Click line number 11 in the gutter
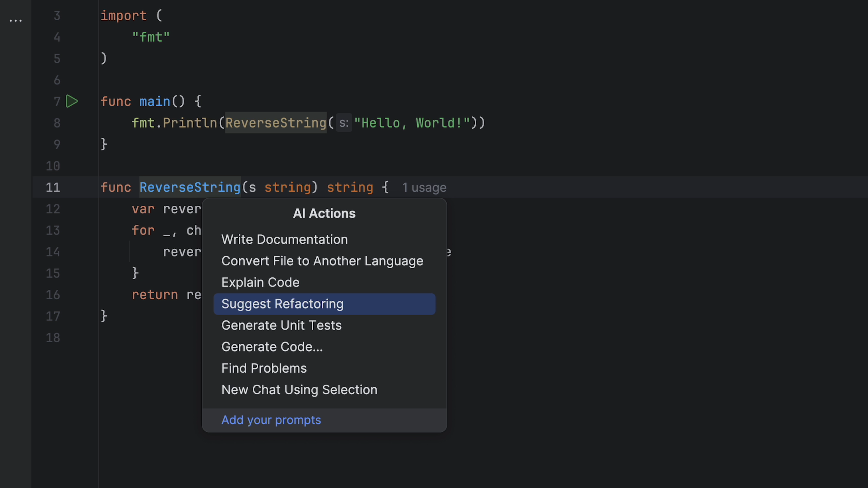The image size is (868, 488). tap(53, 187)
